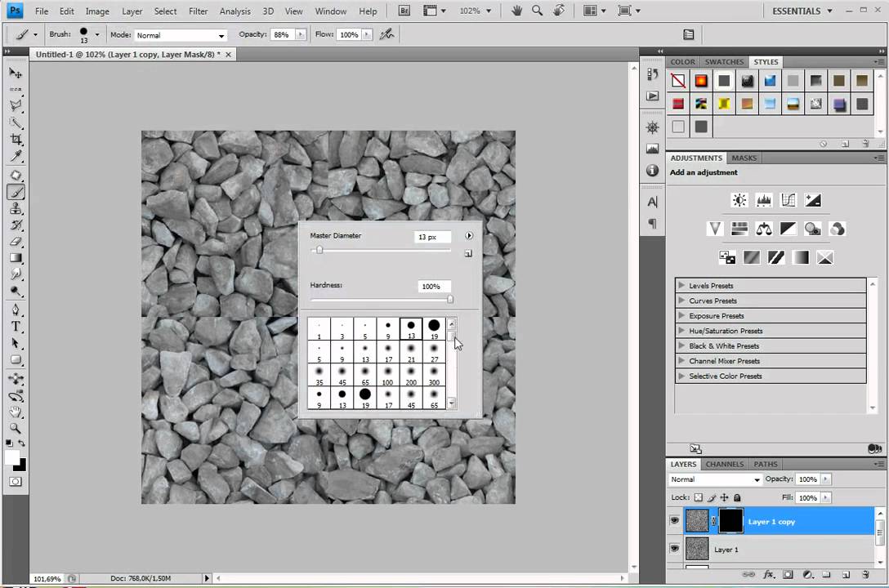Image resolution: width=889 pixels, height=588 pixels.
Task: Hide the Layer 1 layer
Action: (674, 548)
